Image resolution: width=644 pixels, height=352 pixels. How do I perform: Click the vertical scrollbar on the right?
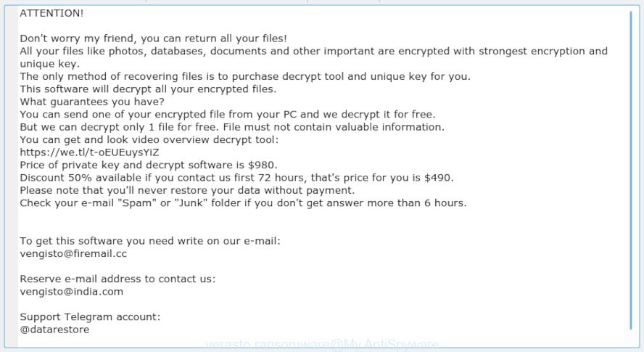coord(631,171)
